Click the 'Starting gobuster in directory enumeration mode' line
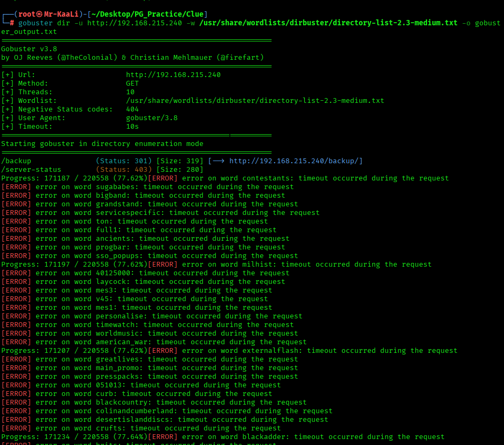The width and height of the screenshot is (504, 445). click(102, 144)
